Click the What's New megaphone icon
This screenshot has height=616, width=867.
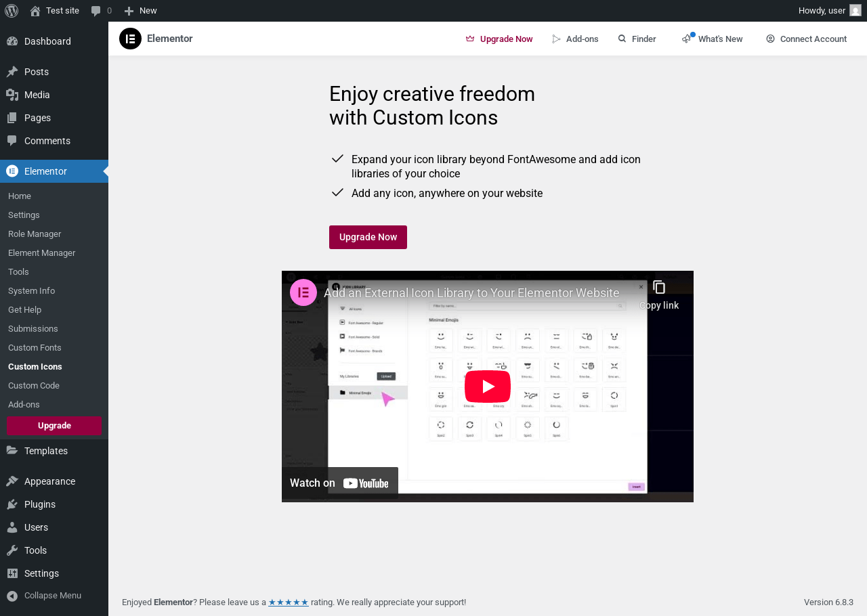point(688,38)
